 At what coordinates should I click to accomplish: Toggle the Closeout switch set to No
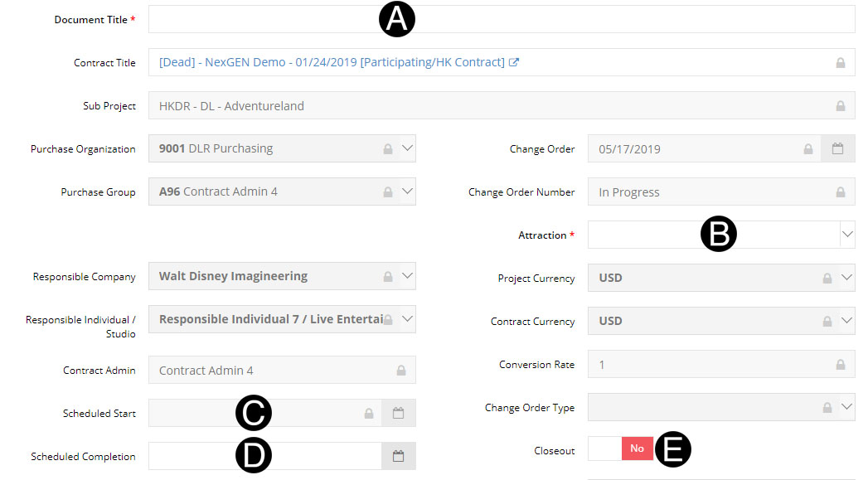click(x=620, y=448)
